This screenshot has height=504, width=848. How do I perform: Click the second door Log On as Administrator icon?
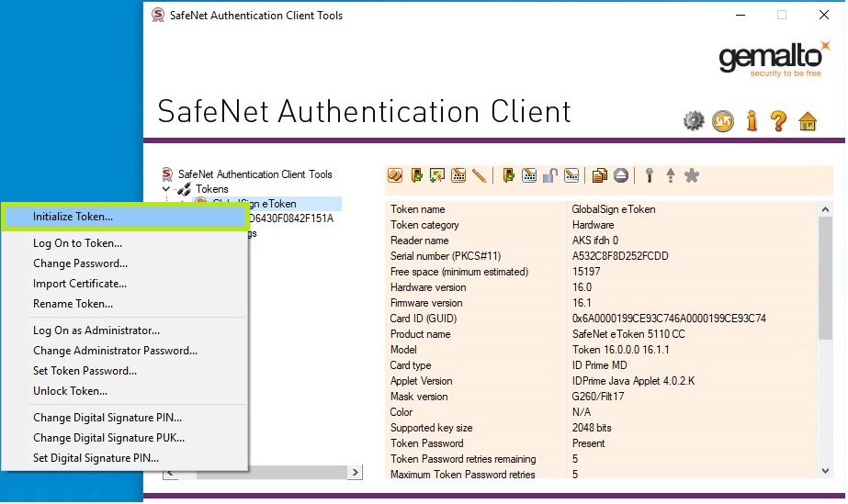click(508, 175)
